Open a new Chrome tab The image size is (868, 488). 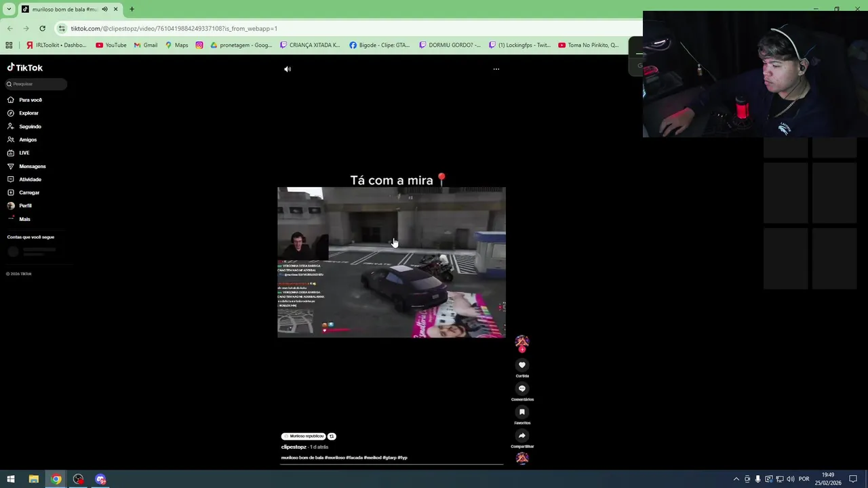tap(132, 9)
